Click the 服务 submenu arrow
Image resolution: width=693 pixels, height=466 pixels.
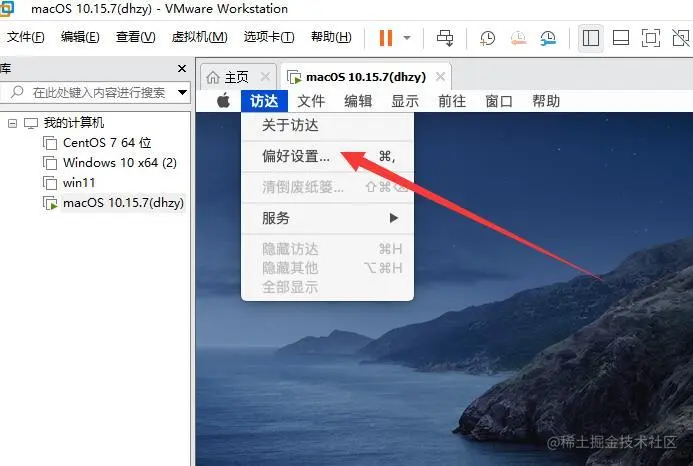(394, 218)
